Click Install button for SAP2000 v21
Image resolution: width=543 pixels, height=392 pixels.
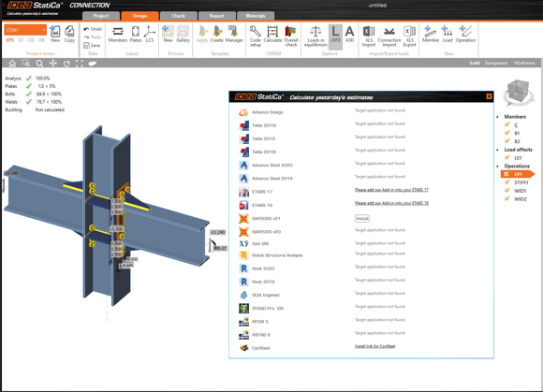362,219
